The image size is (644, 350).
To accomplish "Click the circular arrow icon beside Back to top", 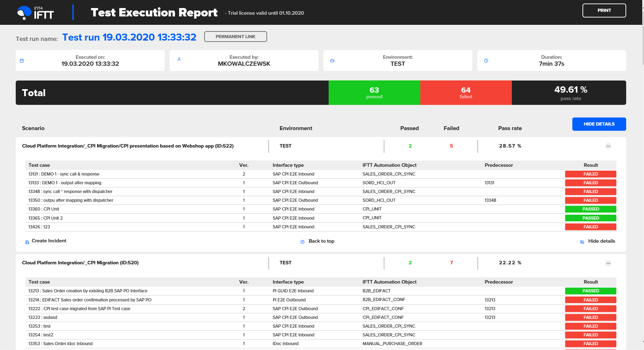I will (302, 242).
